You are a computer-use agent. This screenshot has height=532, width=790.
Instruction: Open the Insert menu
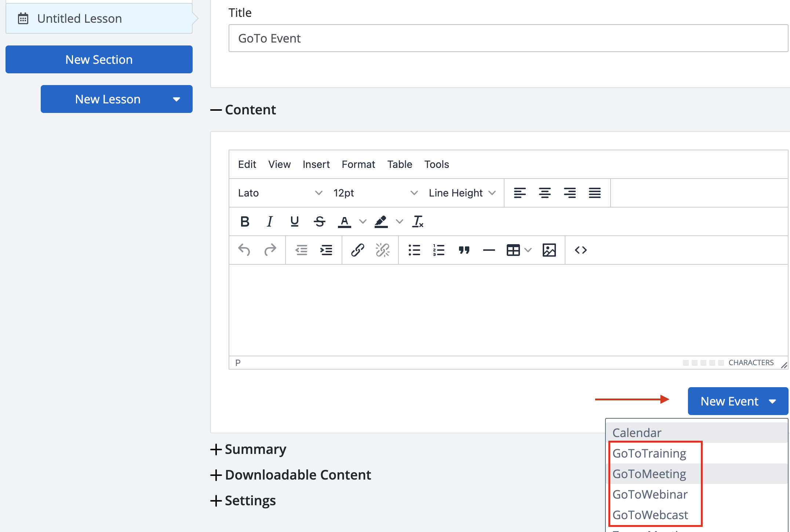[x=316, y=164]
